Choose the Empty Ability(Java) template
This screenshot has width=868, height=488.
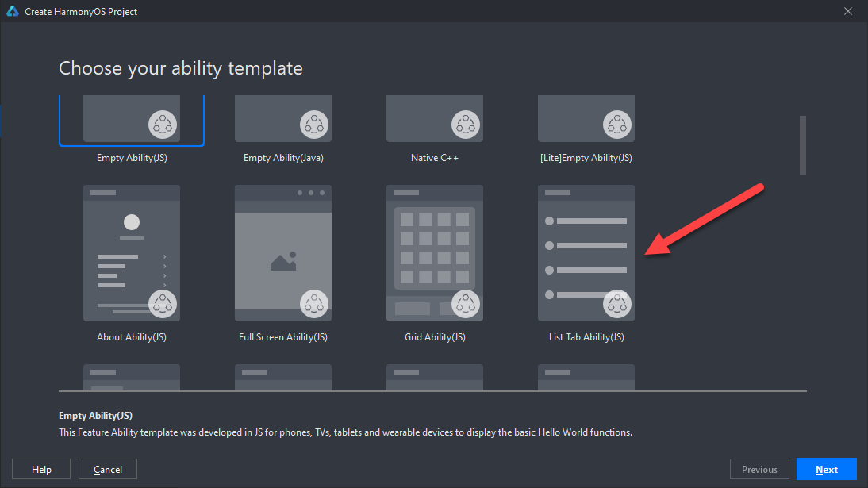click(283, 119)
